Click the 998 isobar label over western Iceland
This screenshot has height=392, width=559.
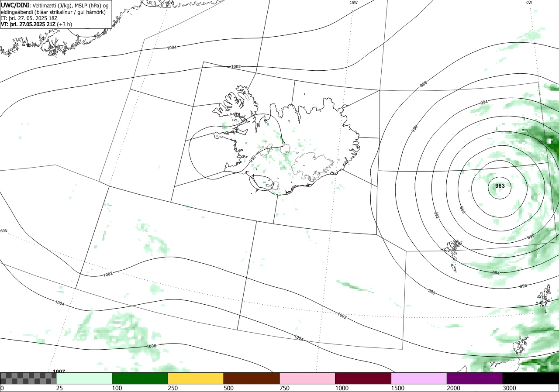(252, 159)
